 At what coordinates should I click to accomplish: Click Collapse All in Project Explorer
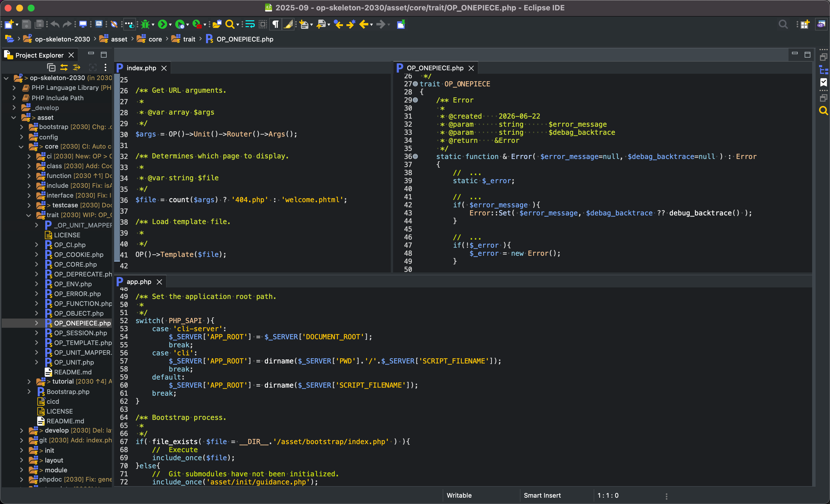[x=51, y=68]
